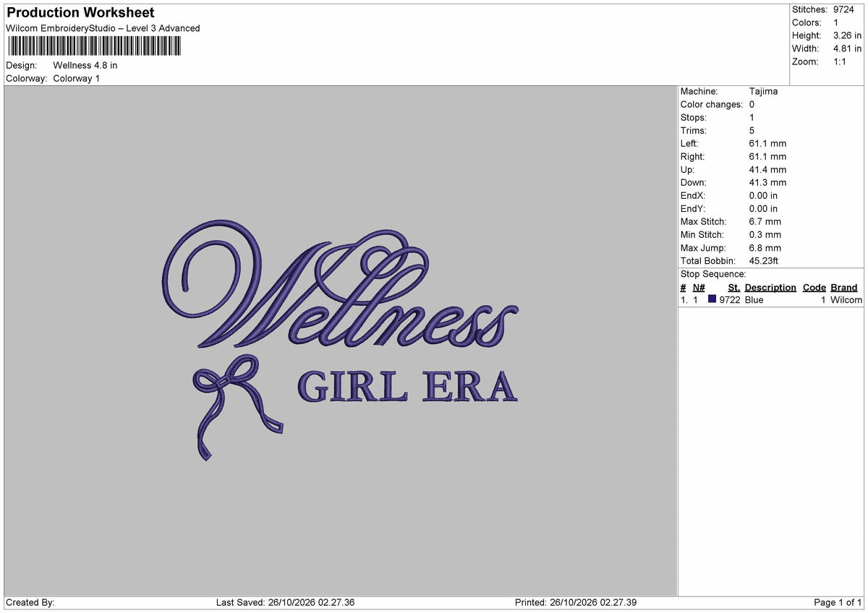The width and height of the screenshot is (868, 613).
Task: Click the Right value 61.1 mm
Action: point(767,156)
